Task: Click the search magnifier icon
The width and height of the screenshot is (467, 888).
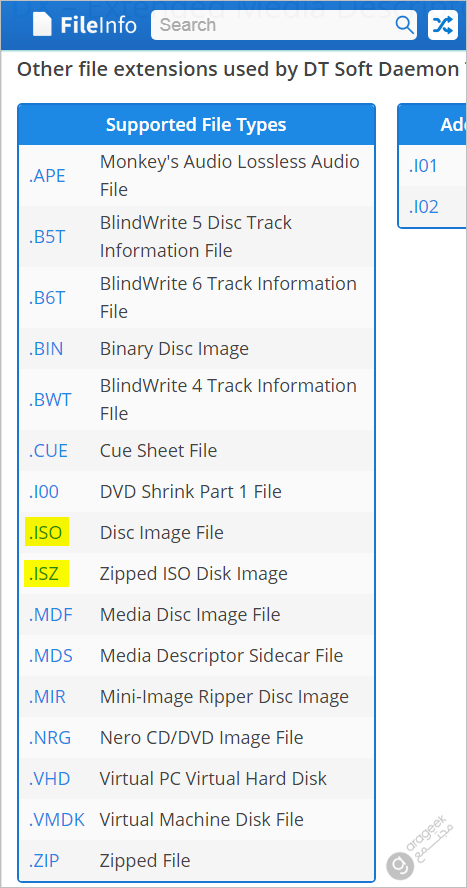Action: tap(404, 25)
